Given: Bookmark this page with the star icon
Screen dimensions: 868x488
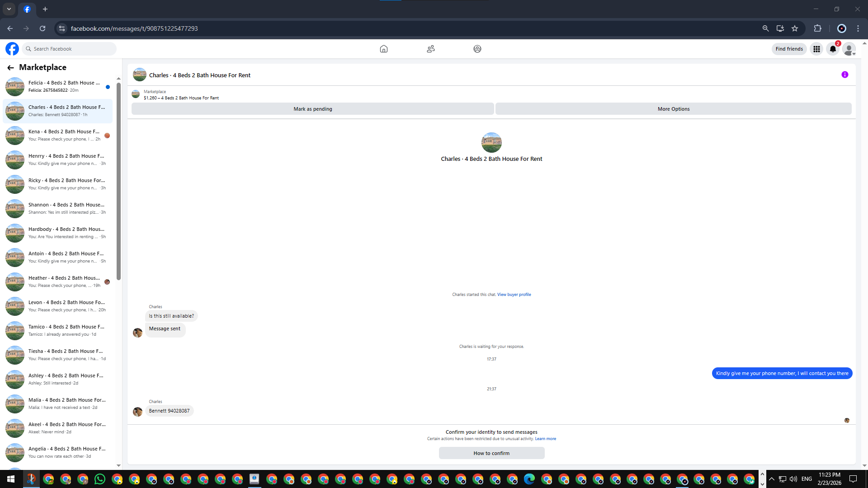Looking at the screenshot, I should (x=795, y=28).
